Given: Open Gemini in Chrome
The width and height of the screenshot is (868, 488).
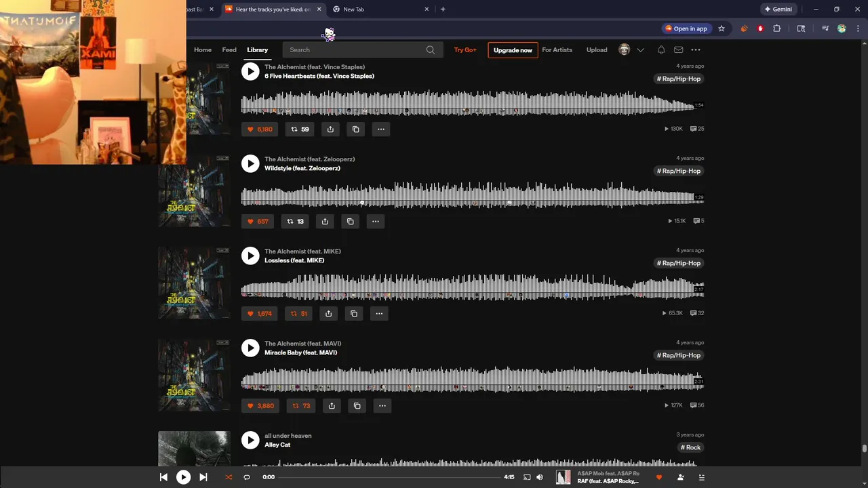Looking at the screenshot, I should [778, 9].
